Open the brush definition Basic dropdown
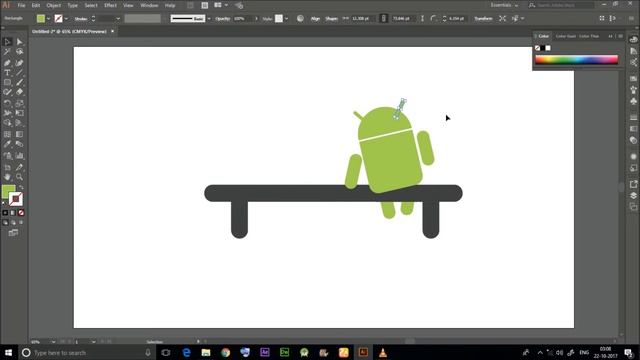 [209, 19]
